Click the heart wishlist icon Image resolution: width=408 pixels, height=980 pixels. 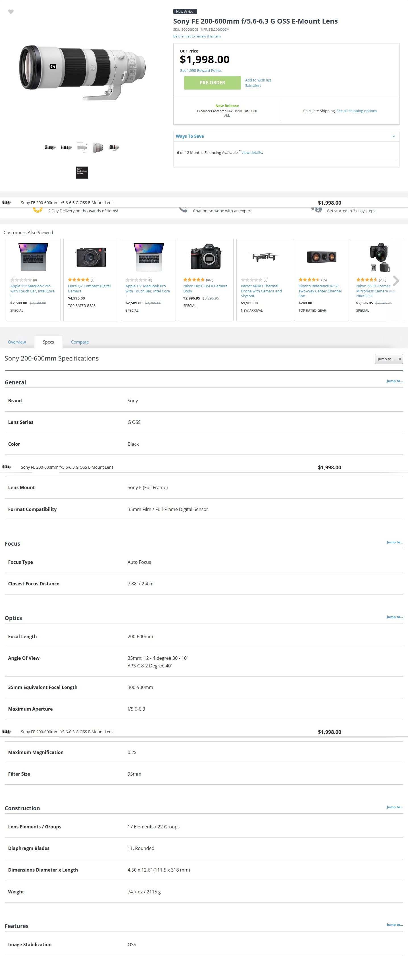(11, 11)
